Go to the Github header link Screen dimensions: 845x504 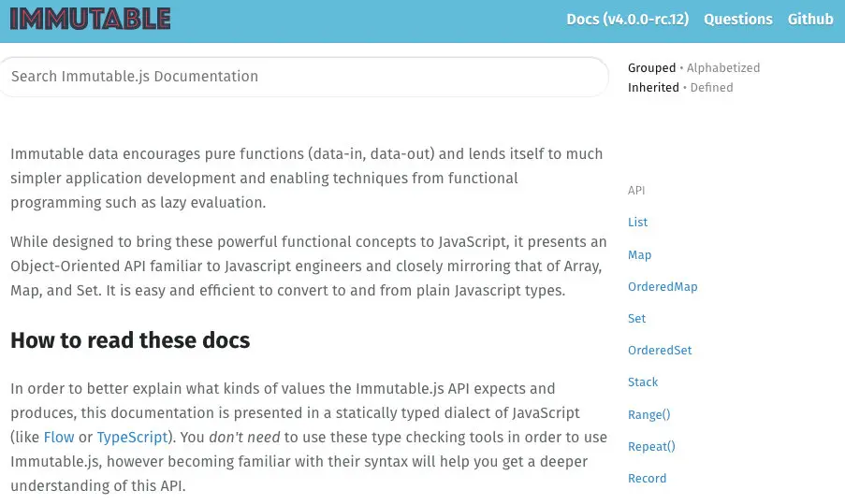point(810,20)
